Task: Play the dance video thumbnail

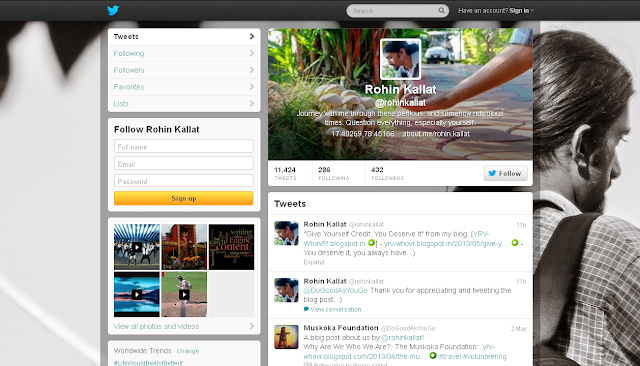Action: 137,247
